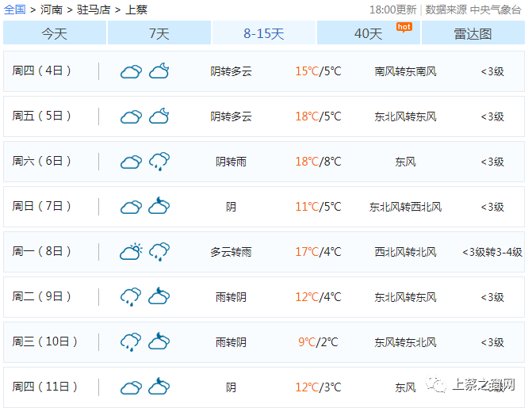Click the 9℃/2℃ temperature
The height and width of the screenshot is (408, 532).
[x=318, y=342]
